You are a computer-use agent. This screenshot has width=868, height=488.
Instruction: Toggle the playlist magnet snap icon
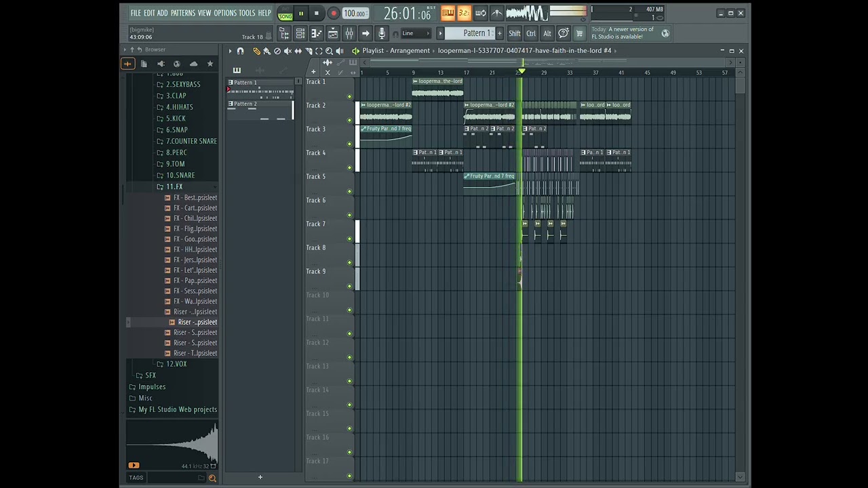240,51
